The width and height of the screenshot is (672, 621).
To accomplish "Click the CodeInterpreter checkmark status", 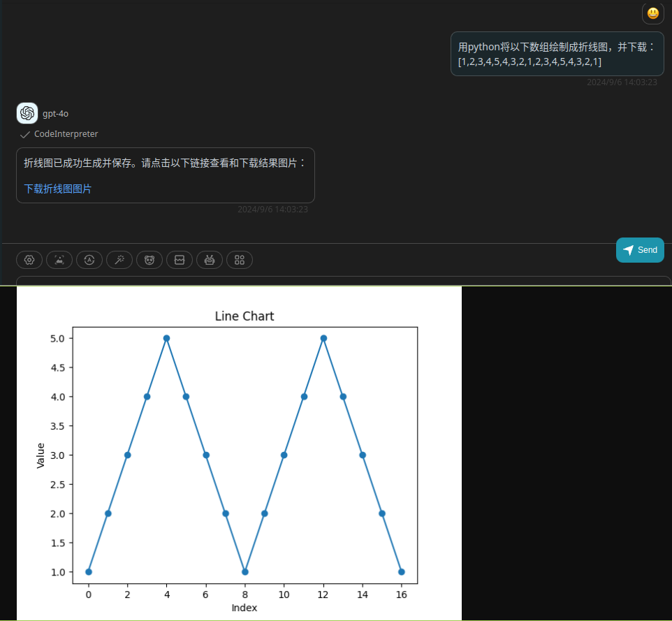I will click(x=59, y=134).
